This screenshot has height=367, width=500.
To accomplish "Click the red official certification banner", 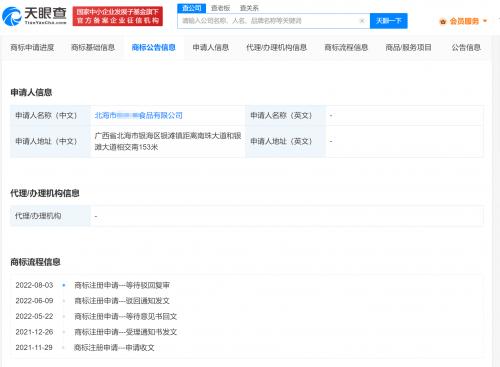I will pyautogui.click(x=118, y=16).
